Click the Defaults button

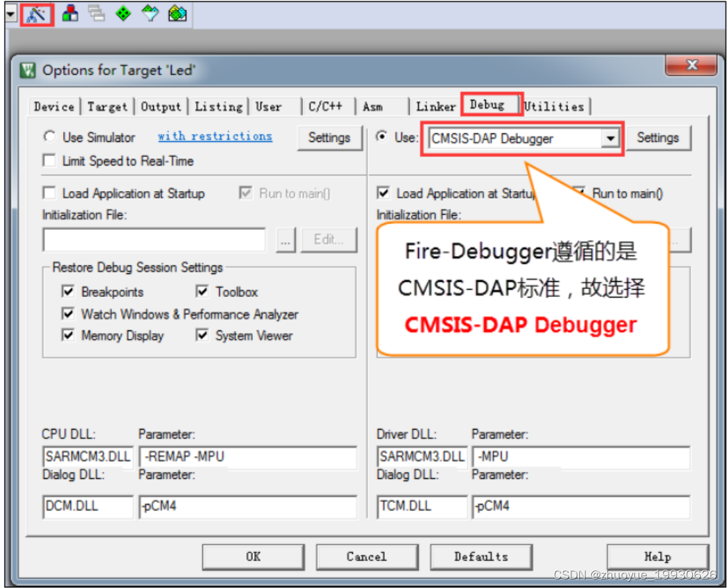pos(481,556)
